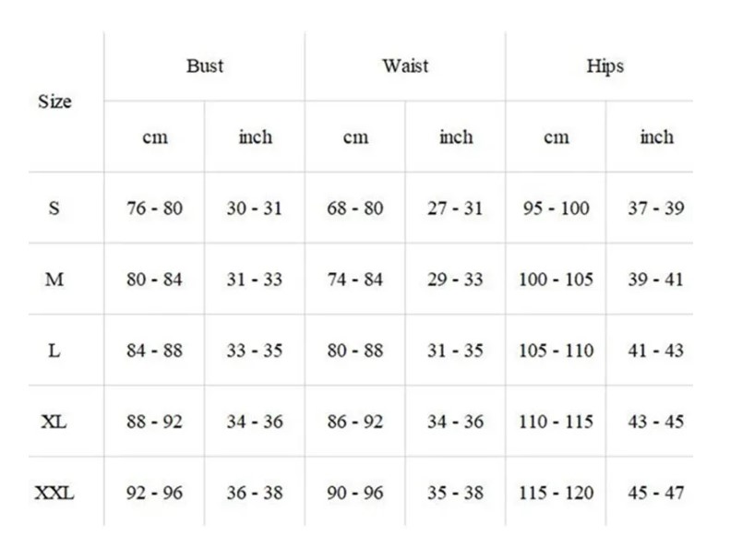Click the 45 - 47 hips cell

(x=656, y=493)
